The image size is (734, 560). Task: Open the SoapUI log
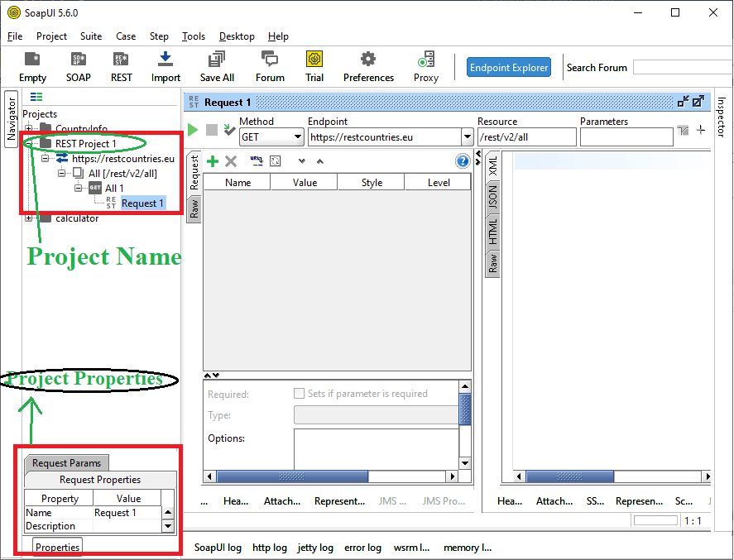click(x=218, y=548)
